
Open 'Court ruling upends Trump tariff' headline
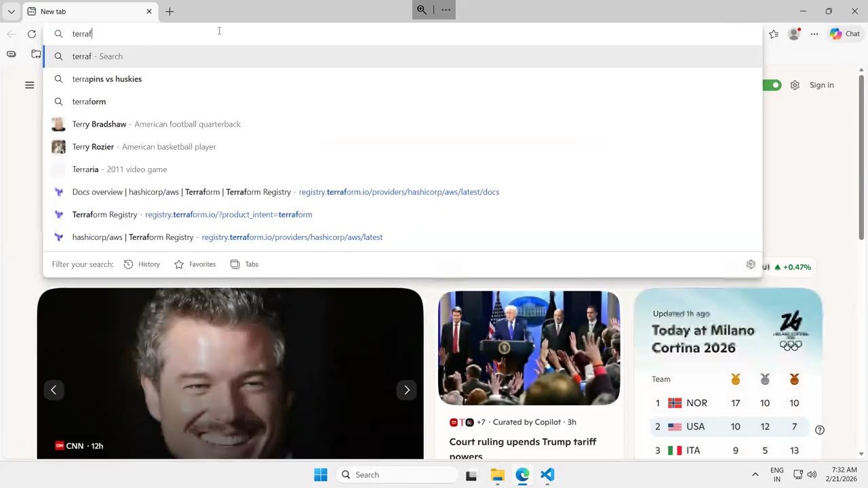(x=523, y=449)
